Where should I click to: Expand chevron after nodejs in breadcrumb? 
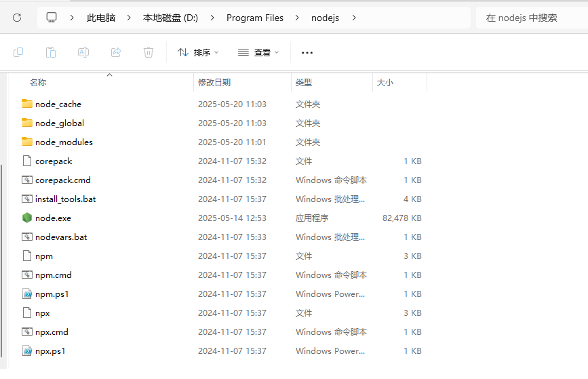pos(354,18)
